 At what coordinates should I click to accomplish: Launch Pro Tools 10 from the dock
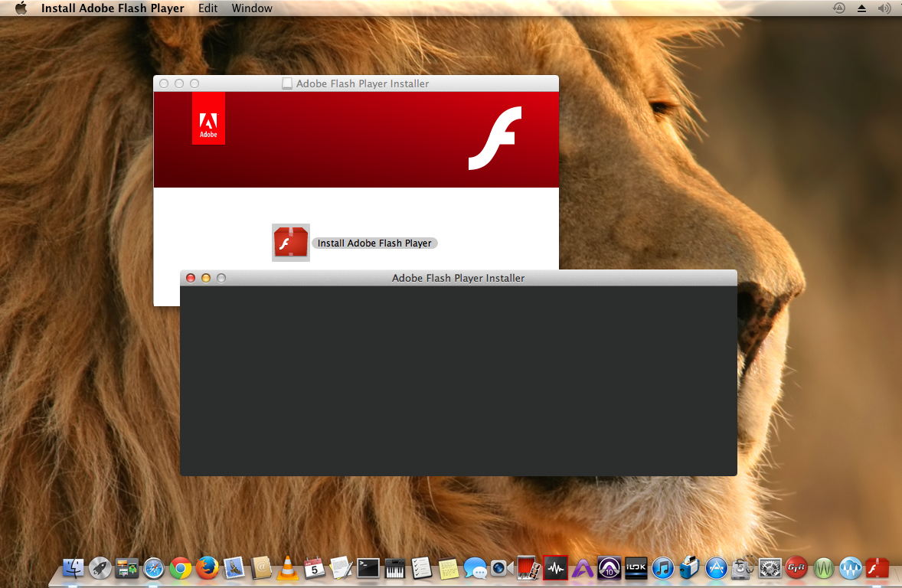[610, 568]
